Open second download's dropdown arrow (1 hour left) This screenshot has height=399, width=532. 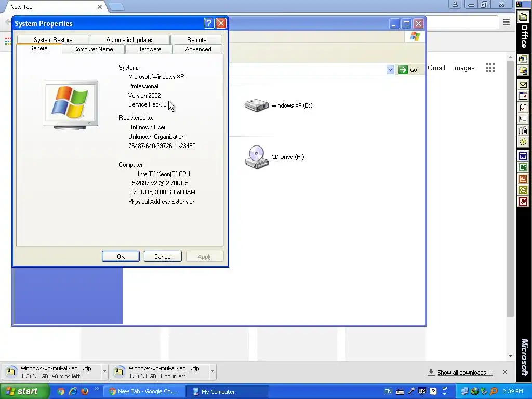pos(212,371)
